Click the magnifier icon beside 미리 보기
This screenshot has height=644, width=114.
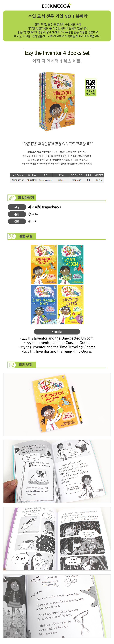[x=12, y=365]
